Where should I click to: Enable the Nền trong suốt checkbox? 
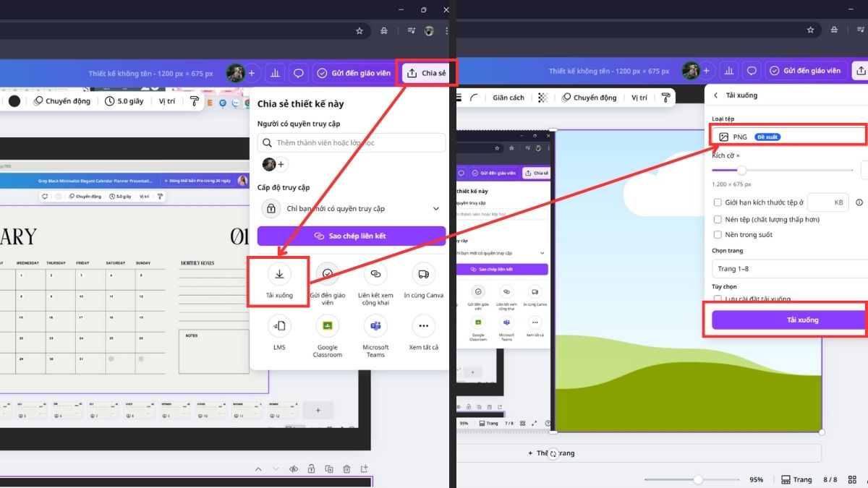point(718,235)
